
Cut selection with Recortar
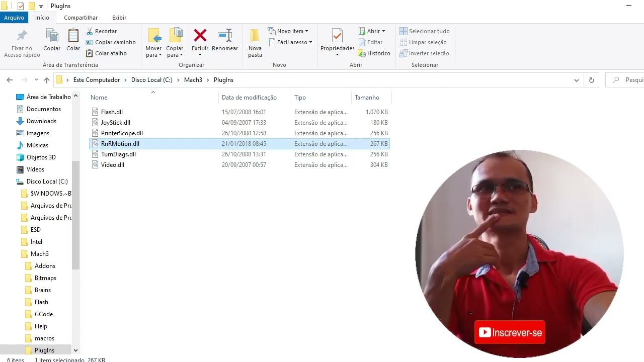point(102,31)
